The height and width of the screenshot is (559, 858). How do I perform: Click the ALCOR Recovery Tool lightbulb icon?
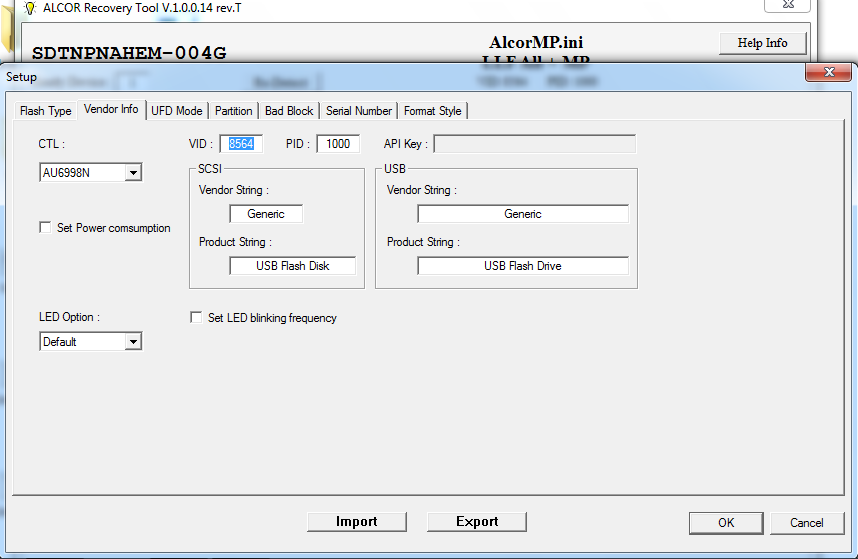[30, 8]
